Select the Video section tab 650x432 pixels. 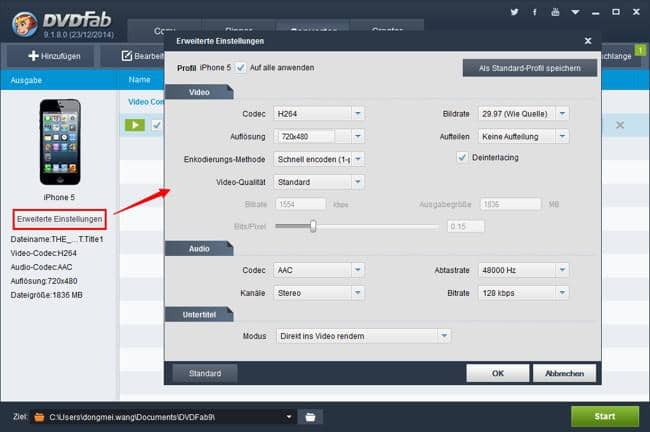(x=199, y=92)
